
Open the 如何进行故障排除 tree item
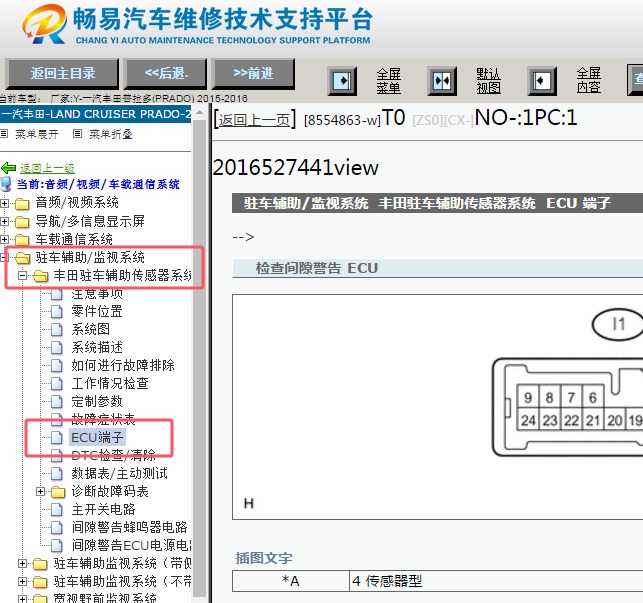point(123,365)
